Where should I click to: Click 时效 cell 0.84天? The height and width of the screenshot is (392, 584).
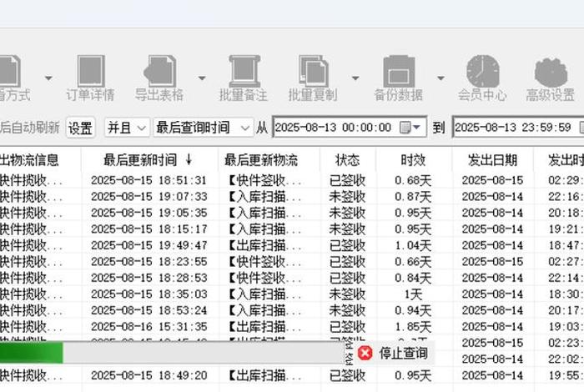click(413, 278)
